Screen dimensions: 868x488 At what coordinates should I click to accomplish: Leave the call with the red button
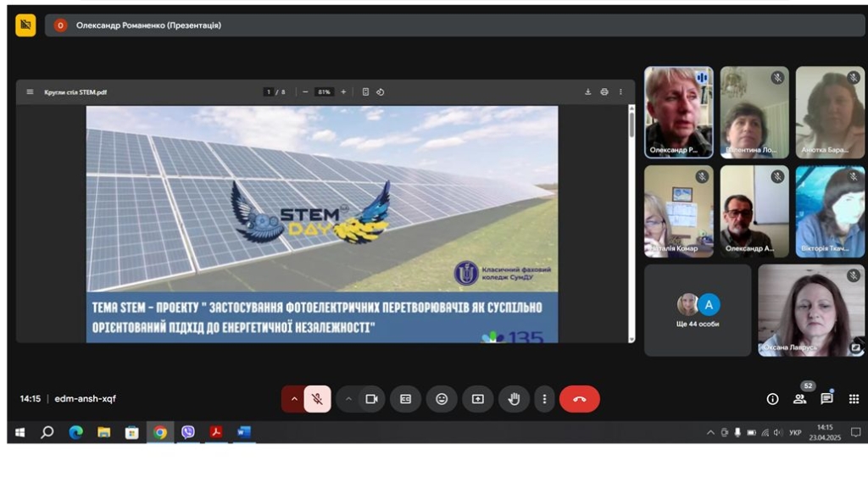[x=579, y=399]
